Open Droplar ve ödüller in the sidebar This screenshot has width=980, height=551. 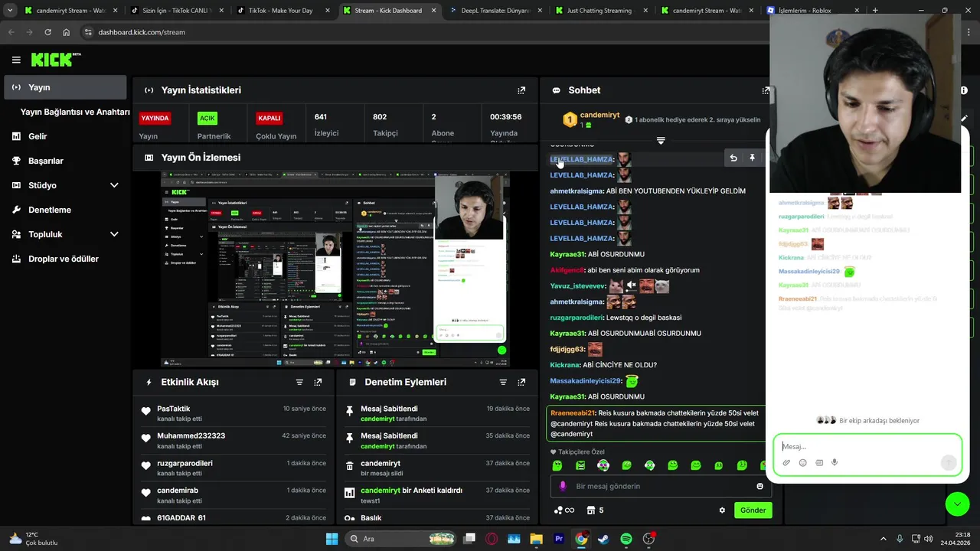click(x=65, y=259)
